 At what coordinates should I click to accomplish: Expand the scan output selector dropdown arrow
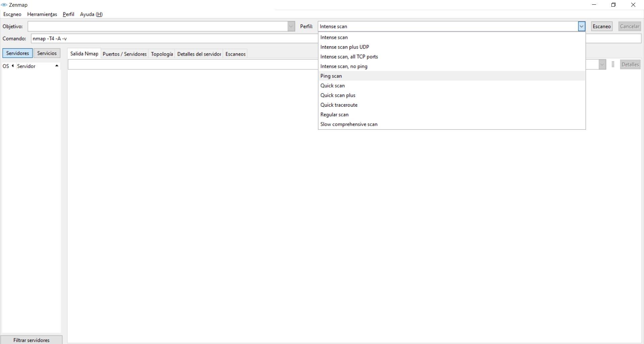click(x=602, y=65)
